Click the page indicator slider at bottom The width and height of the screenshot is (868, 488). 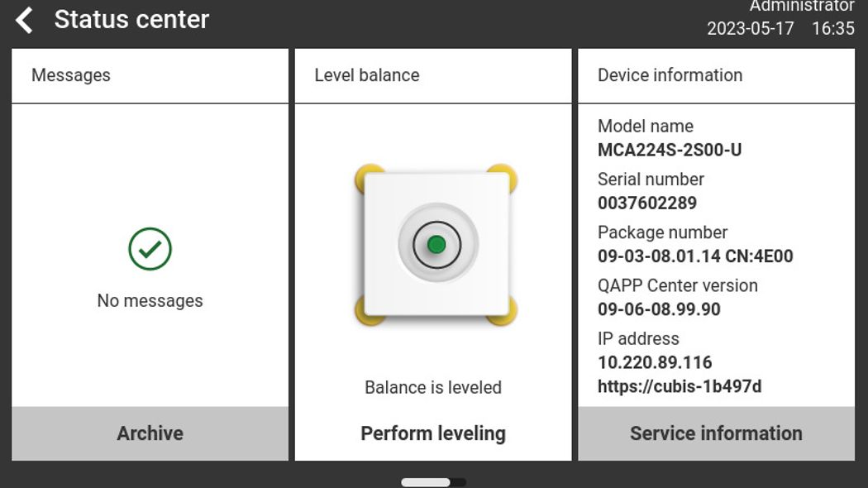click(x=433, y=482)
